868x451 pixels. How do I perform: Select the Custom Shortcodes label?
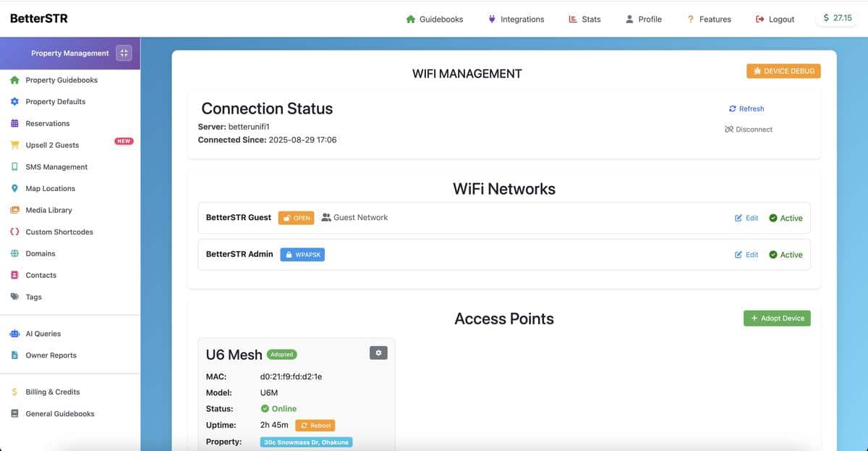[x=59, y=232]
